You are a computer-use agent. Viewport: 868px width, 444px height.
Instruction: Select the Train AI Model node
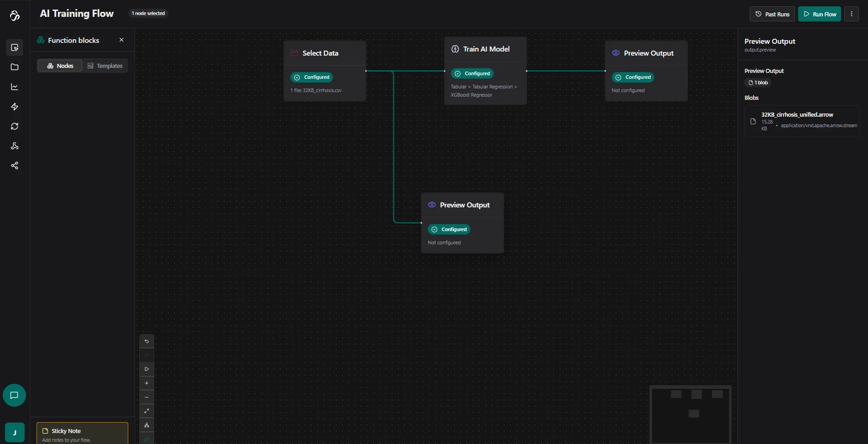486,49
